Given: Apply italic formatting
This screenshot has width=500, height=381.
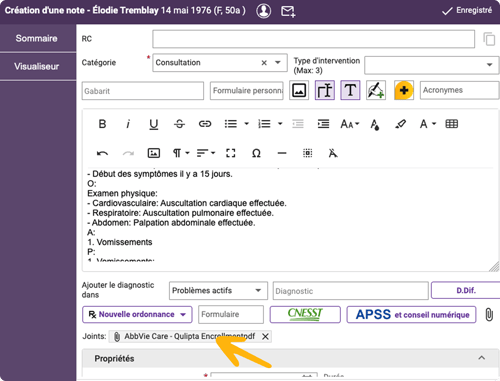Looking at the screenshot, I should tap(128, 124).
